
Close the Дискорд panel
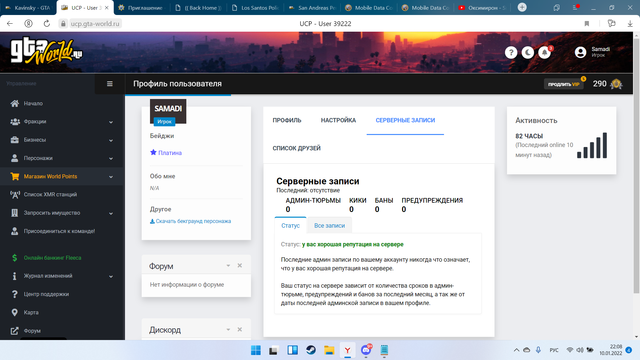240,329
